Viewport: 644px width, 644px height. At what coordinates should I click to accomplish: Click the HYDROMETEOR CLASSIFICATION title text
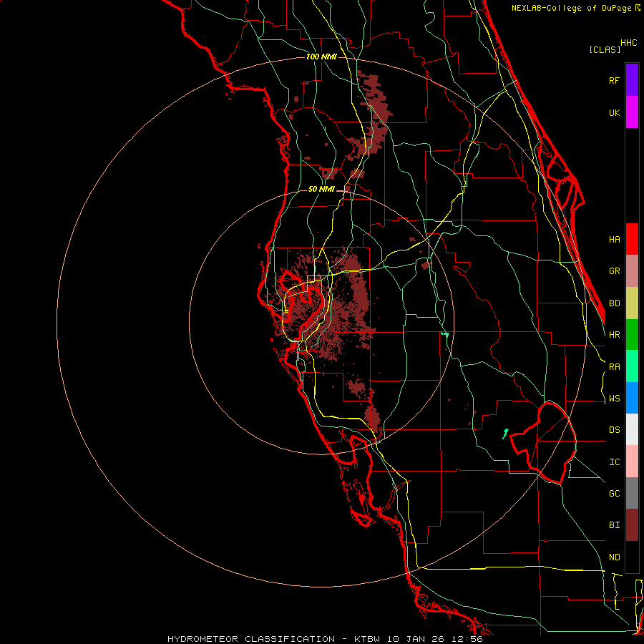tap(251, 639)
